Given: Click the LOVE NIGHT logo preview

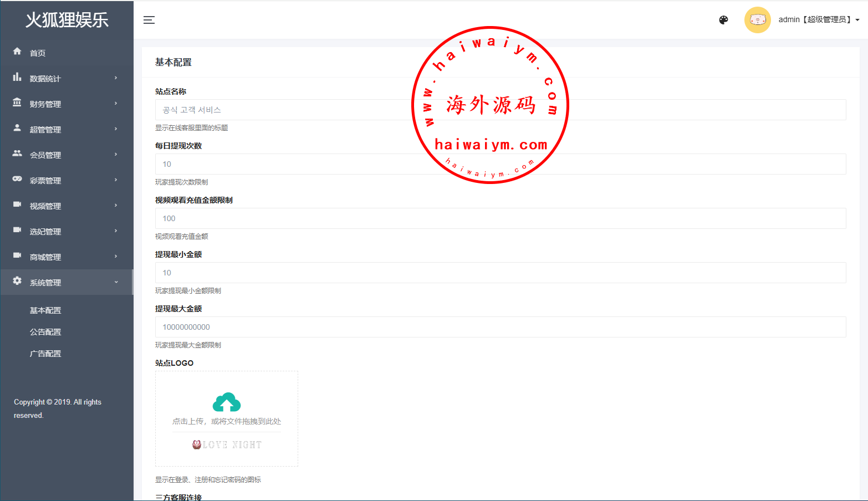Looking at the screenshot, I should click(227, 444).
